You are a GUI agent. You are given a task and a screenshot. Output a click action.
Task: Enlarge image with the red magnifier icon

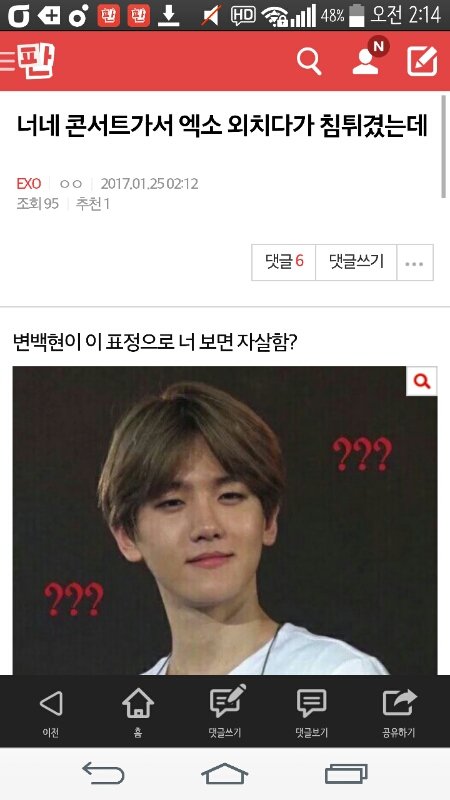422,381
